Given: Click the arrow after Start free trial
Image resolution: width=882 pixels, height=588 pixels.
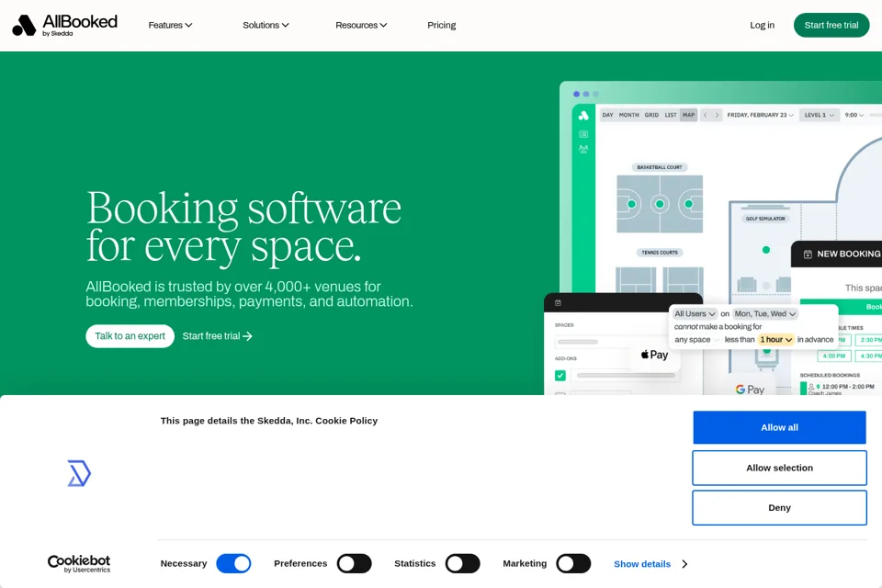Looking at the screenshot, I should pos(247,336).
